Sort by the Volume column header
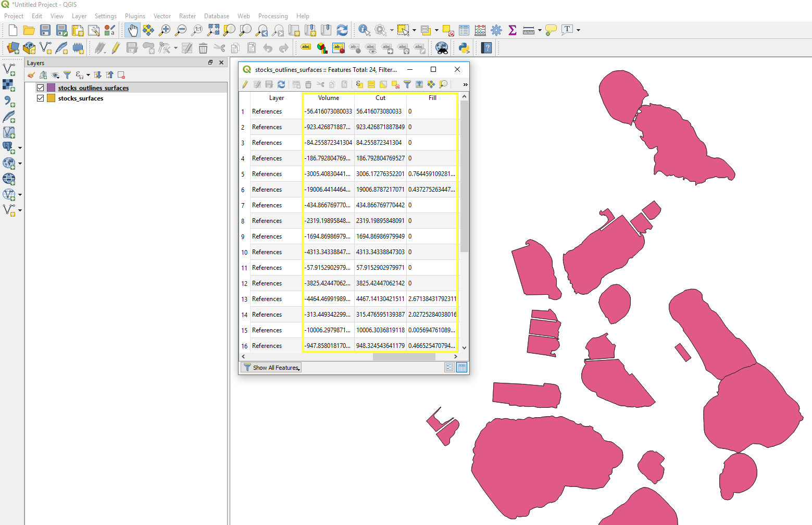 329,98
